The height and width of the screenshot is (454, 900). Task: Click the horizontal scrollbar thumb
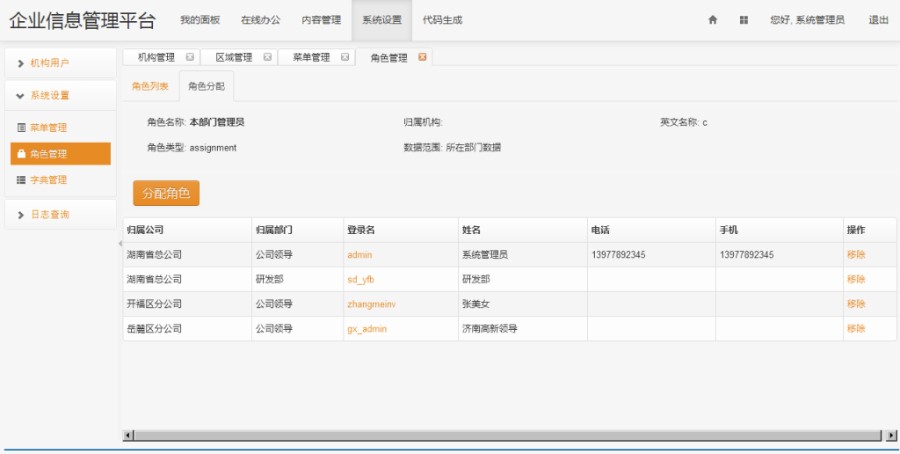[507, 436]
